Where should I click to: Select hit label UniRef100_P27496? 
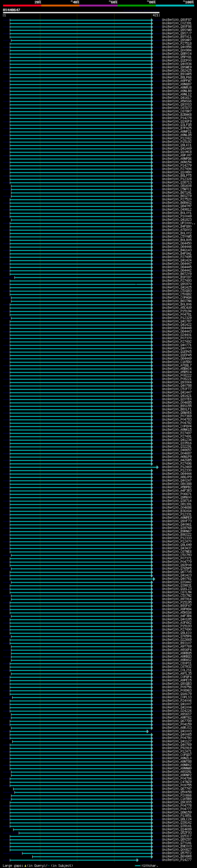(176, 463)
